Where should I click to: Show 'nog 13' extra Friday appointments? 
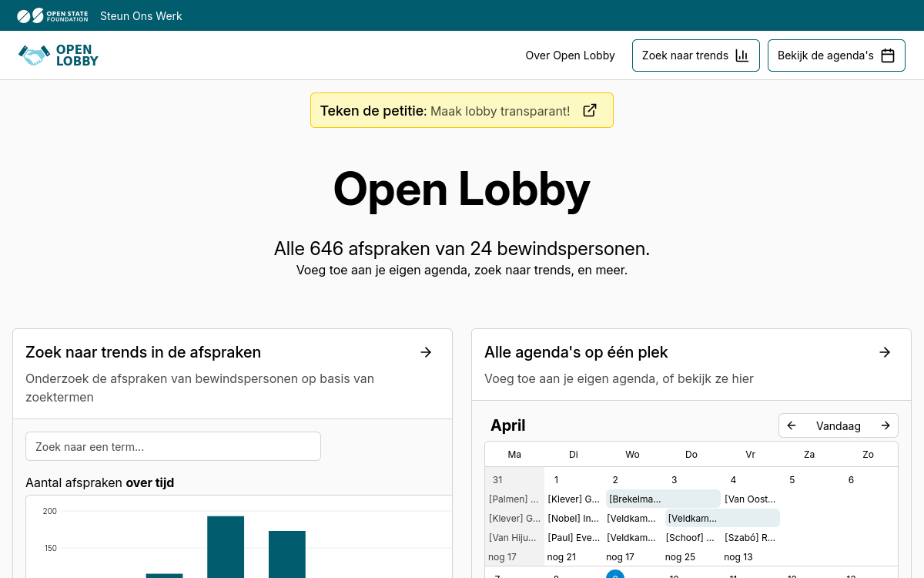[x=738, y=556]
